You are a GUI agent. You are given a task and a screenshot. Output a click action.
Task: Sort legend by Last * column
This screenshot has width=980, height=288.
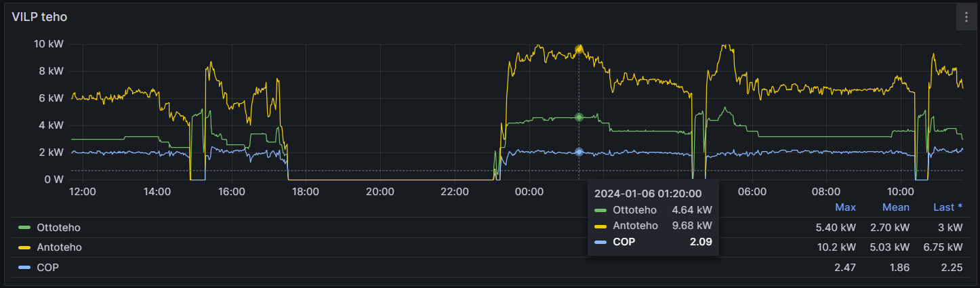click(947, 207)
